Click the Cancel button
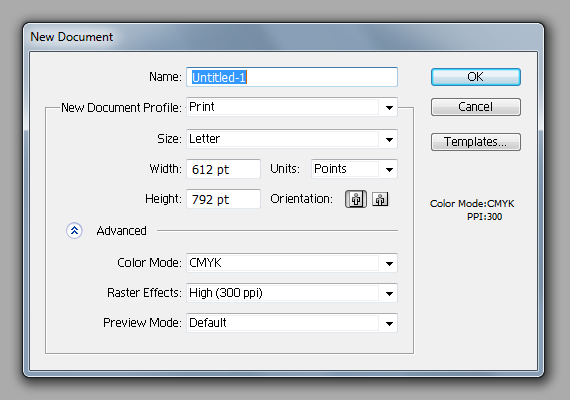The width and height of the screenshot is (570, 400). coord(476,107)
